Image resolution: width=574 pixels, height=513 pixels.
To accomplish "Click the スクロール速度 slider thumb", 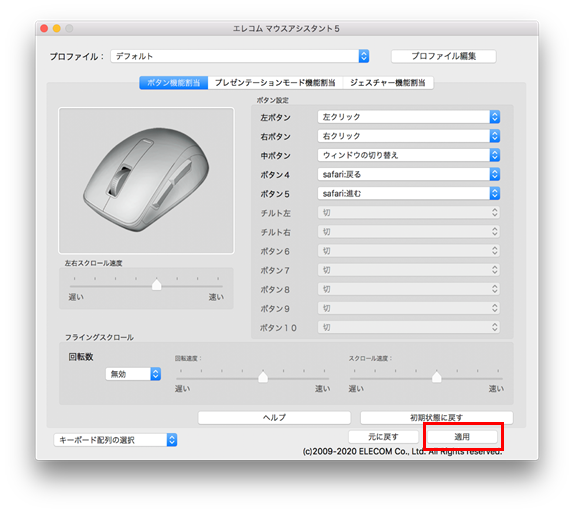I will [436, 376].
